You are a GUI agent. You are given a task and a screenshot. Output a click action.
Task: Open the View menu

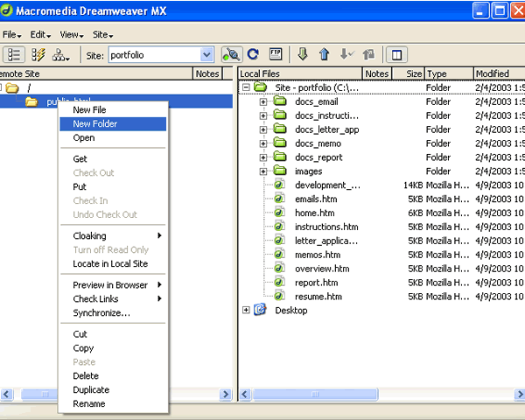71,34
